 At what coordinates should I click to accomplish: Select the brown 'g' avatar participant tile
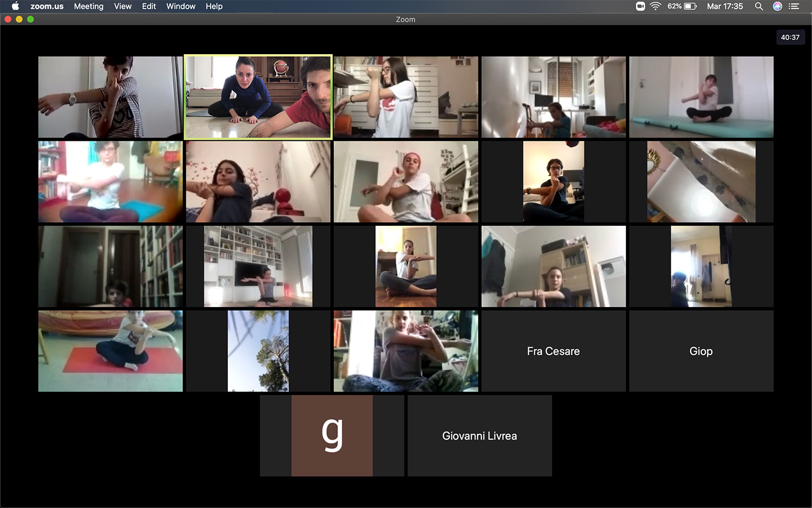[x=332, y=435]
